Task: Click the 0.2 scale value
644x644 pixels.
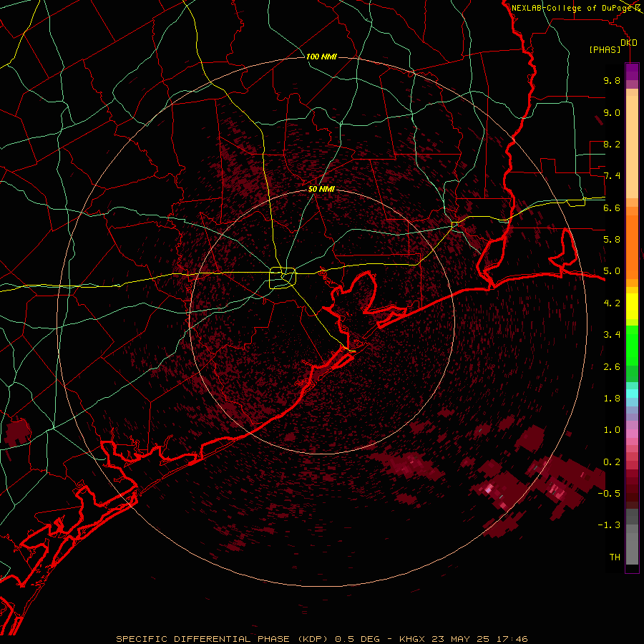Action: pyautogui.click(x=612, y=462)
